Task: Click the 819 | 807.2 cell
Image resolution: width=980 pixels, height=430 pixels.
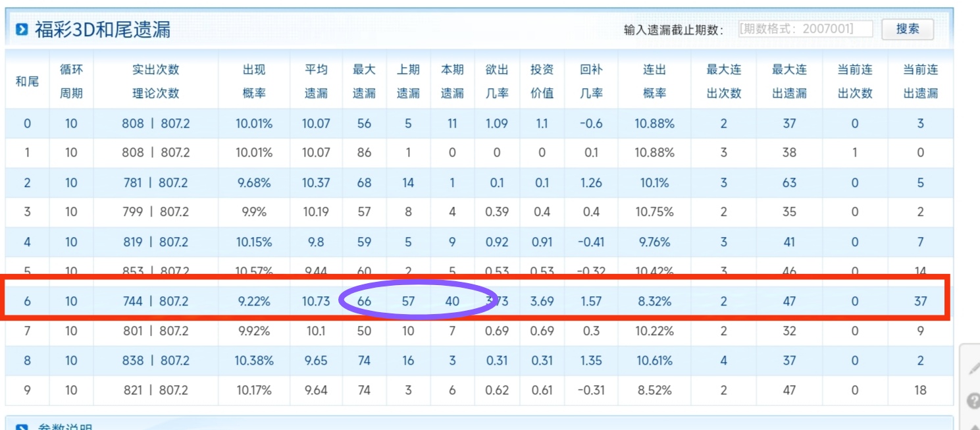Action: 155,242
